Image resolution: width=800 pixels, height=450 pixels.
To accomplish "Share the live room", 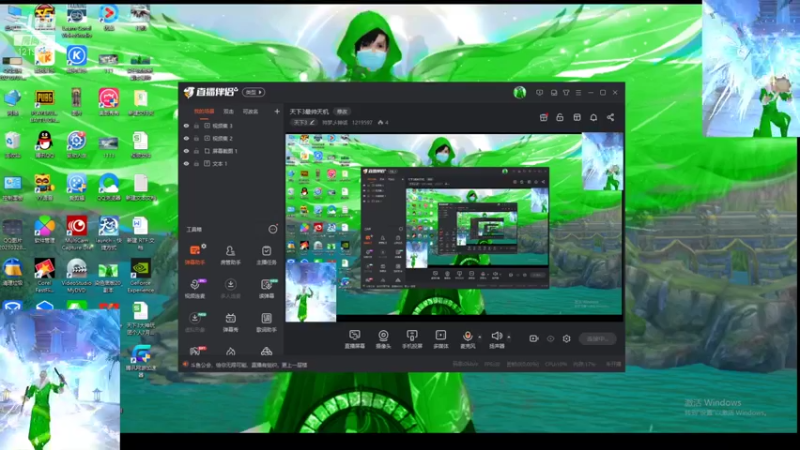I will coord(610,117).
